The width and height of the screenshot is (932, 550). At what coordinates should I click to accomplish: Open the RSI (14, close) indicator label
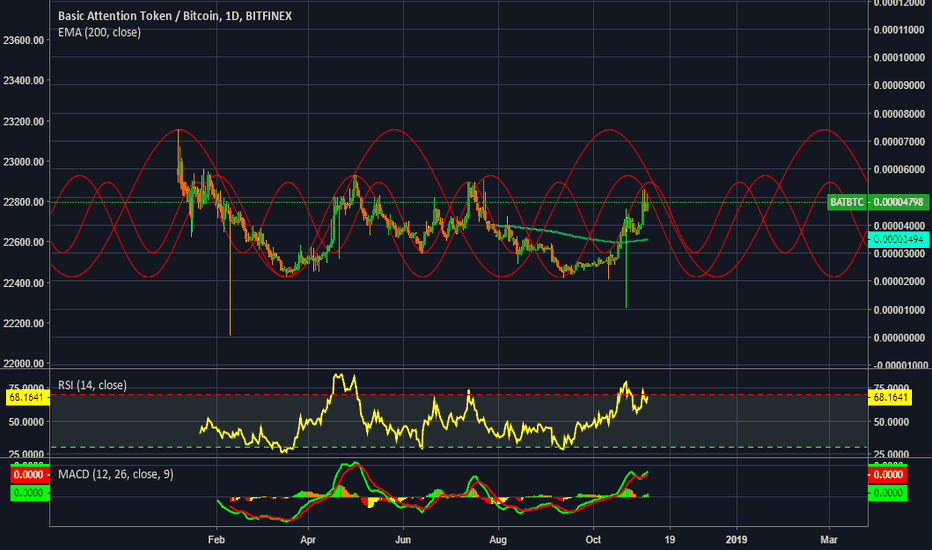(x=92, y=385)
